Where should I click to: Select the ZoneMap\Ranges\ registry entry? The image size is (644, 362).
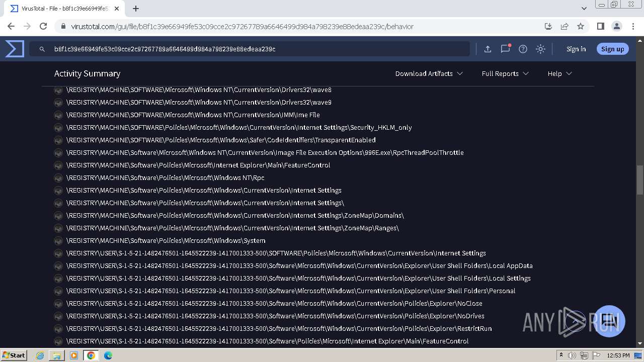[232, 228]
